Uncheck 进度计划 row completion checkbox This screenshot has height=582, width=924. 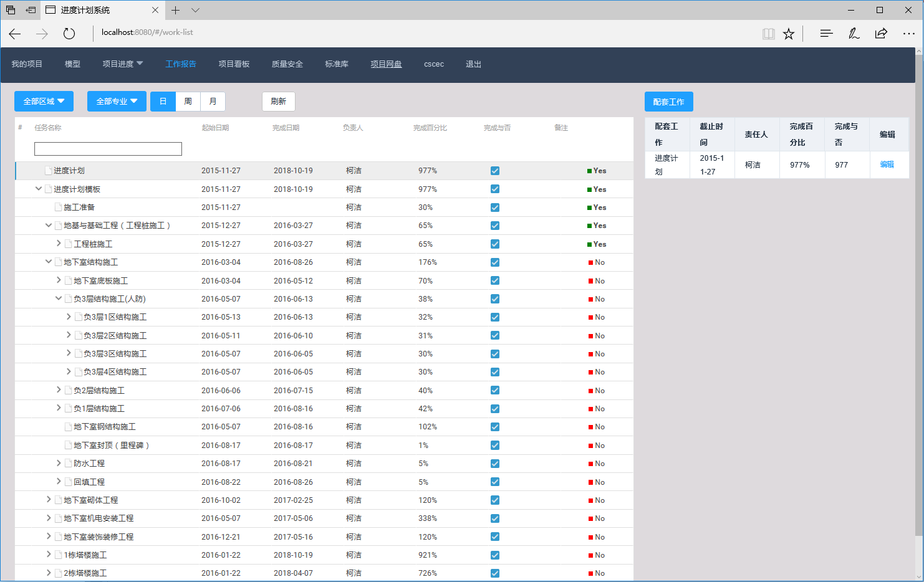[495, 171]
